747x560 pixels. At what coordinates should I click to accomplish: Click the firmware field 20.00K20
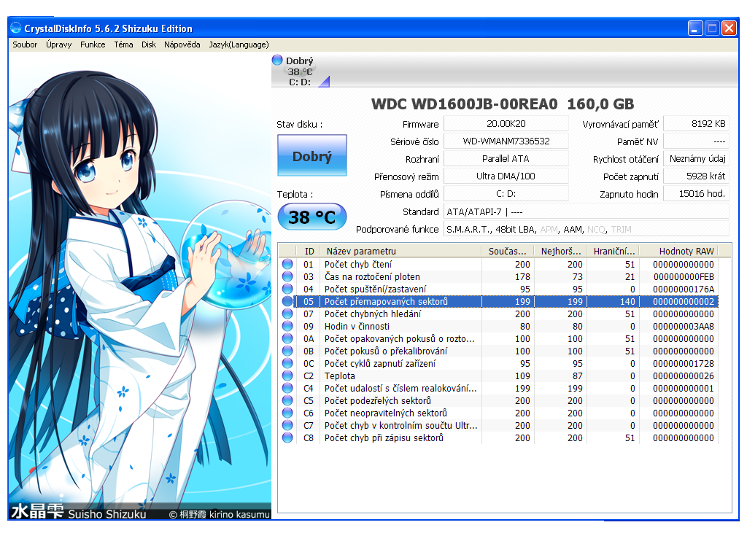coord(506,124)
